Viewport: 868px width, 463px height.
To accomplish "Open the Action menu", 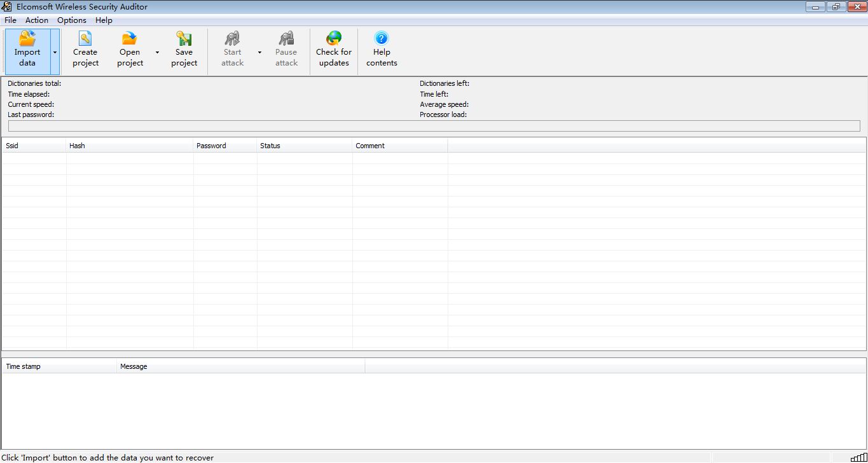I will point(37,20).
